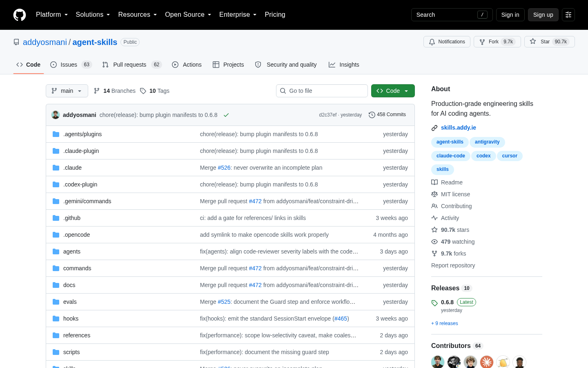588x368 pixels.
Task: Open pull request #526 link in .claude row
Action: (x=224, y=168)
